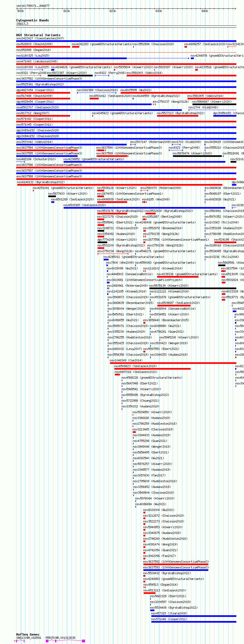Click the chr16:799071..846677 position text

point(33,6)
